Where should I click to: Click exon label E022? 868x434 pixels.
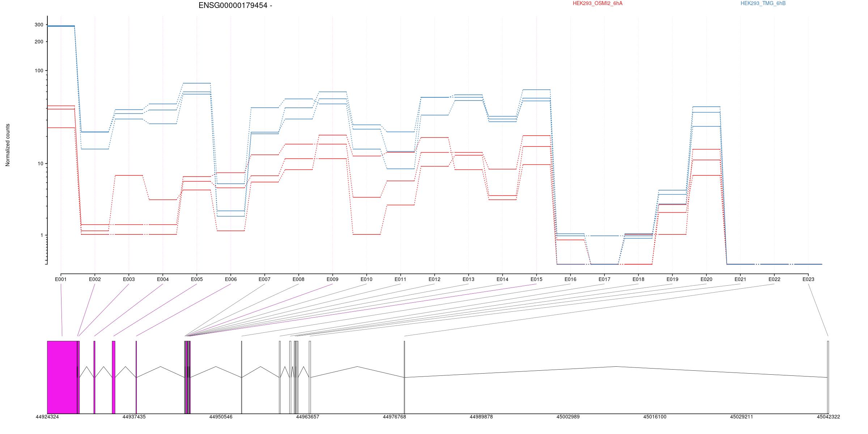(x=774, y=279)
